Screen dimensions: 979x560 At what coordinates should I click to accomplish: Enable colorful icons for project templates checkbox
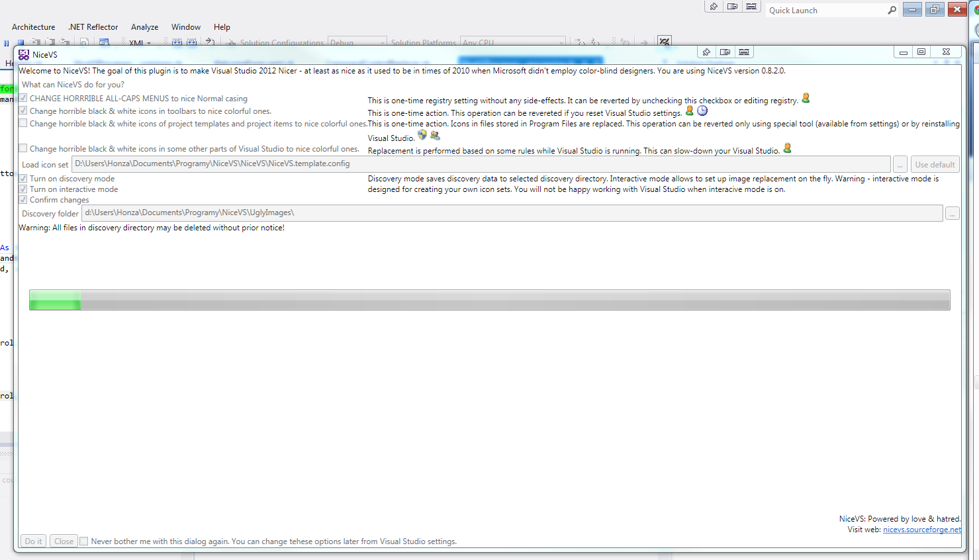(x=23, y=123)
